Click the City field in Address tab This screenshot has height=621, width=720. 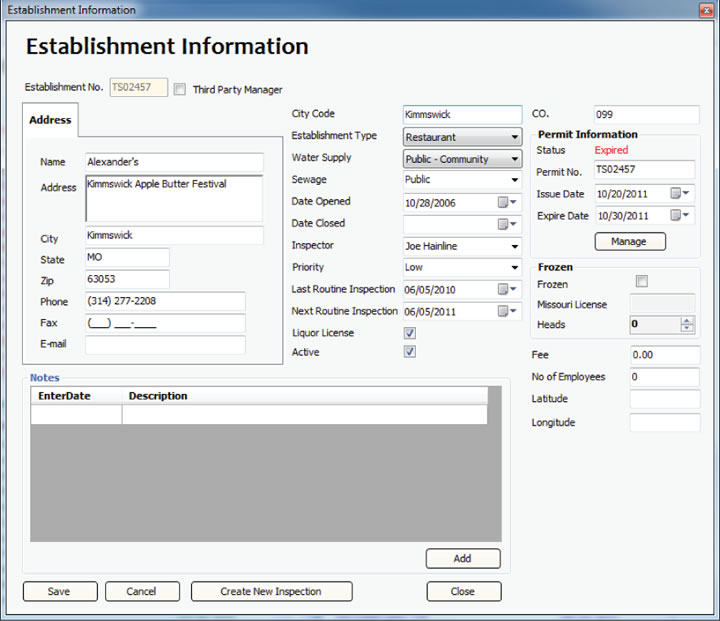coord(174,235)
